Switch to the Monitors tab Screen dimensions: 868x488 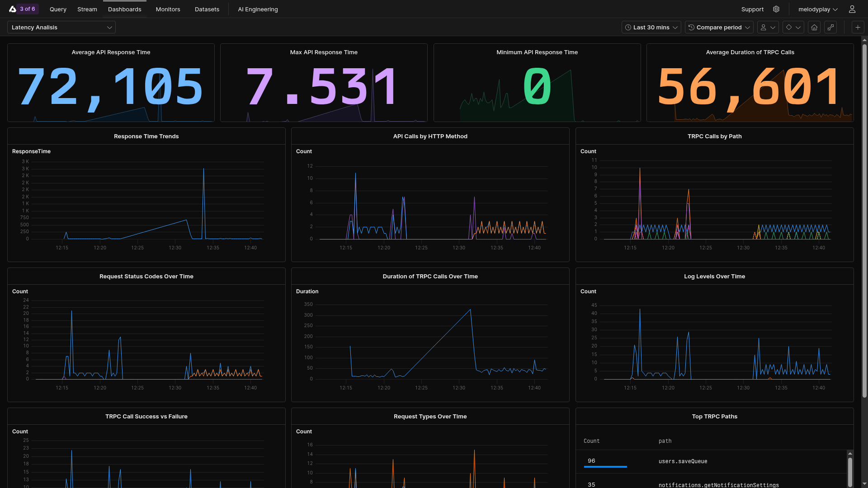pos(168,9)
